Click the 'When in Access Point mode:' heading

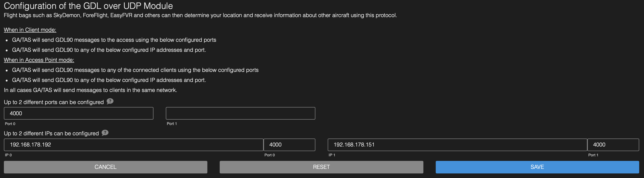pos(39,60)
